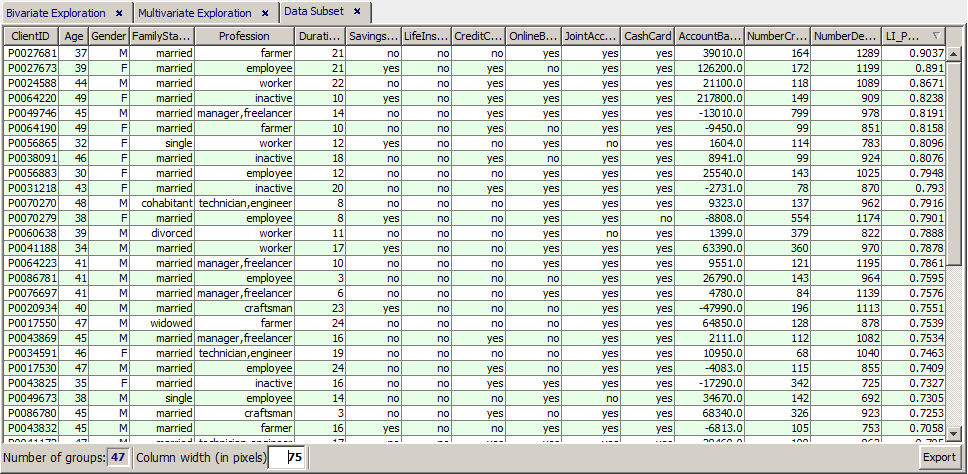Click scrollbar down arrow
This screenshot has height=474, width=968.
coord(954,434)
